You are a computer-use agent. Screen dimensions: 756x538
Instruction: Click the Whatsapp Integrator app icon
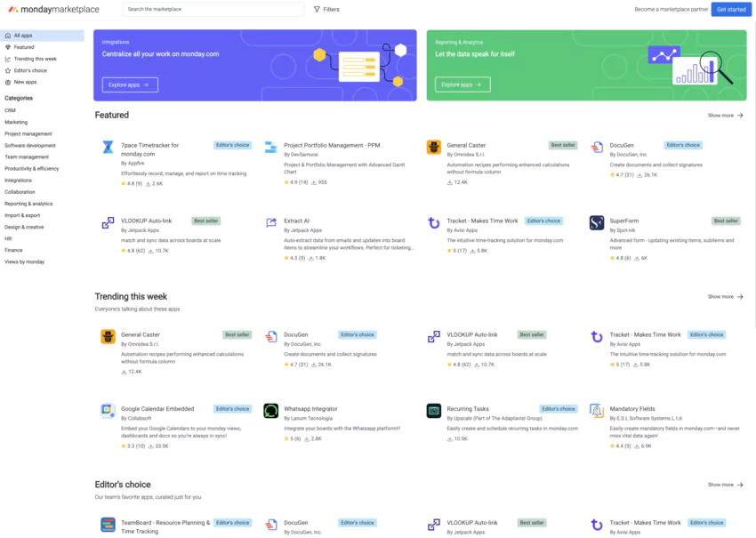coord(271,410)
